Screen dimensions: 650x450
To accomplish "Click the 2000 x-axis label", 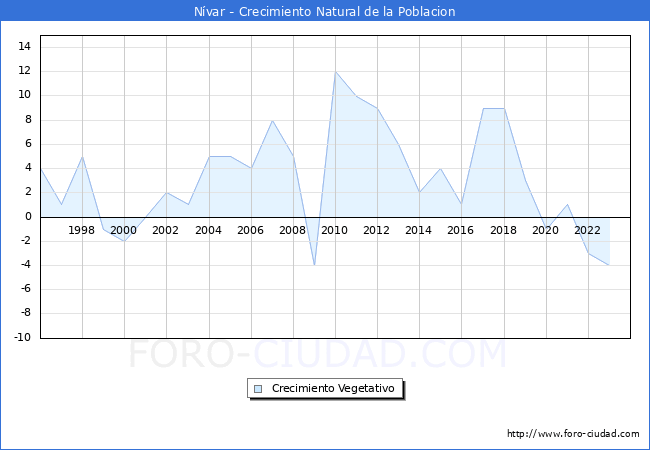I will [123, 230].
